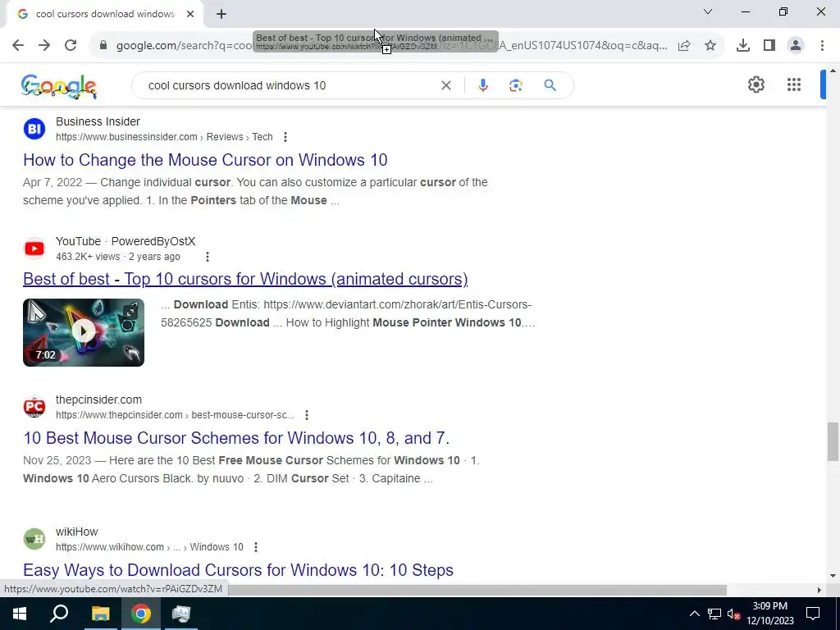The image size is (840, 630).
Task: Open taskbar search
Action: coord(59,614)
